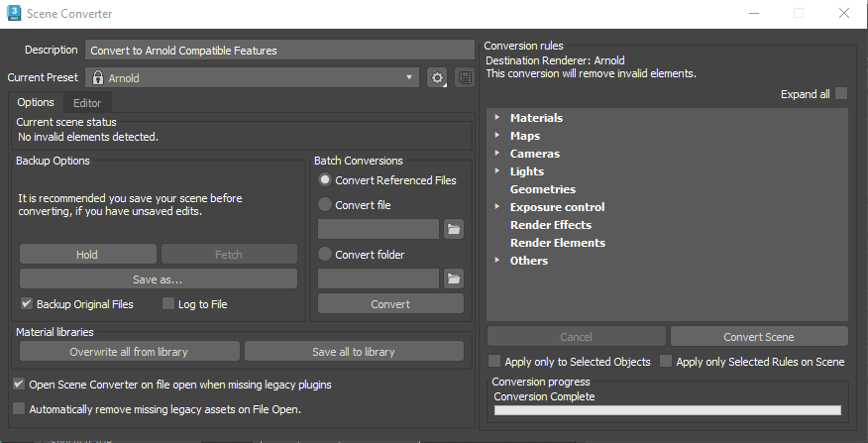Click the lock icon in Current Preset
The width and height of the screenshot is (868, 443).
97,77
